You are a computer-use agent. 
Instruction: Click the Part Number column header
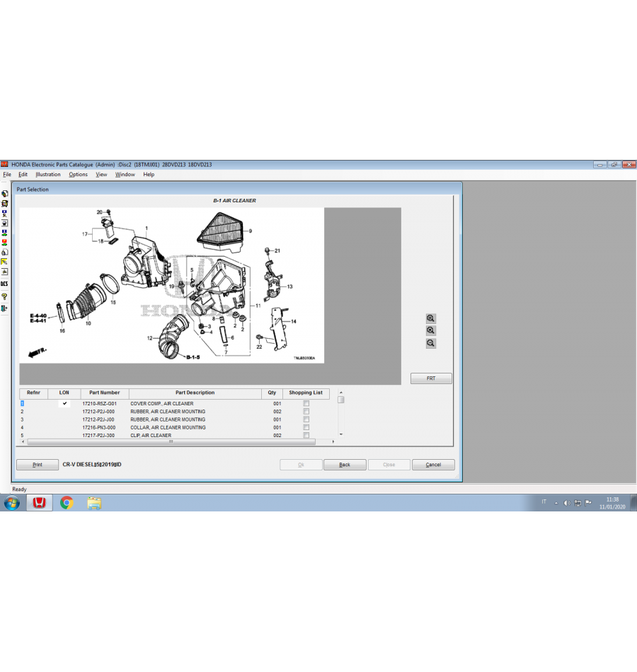105,393
